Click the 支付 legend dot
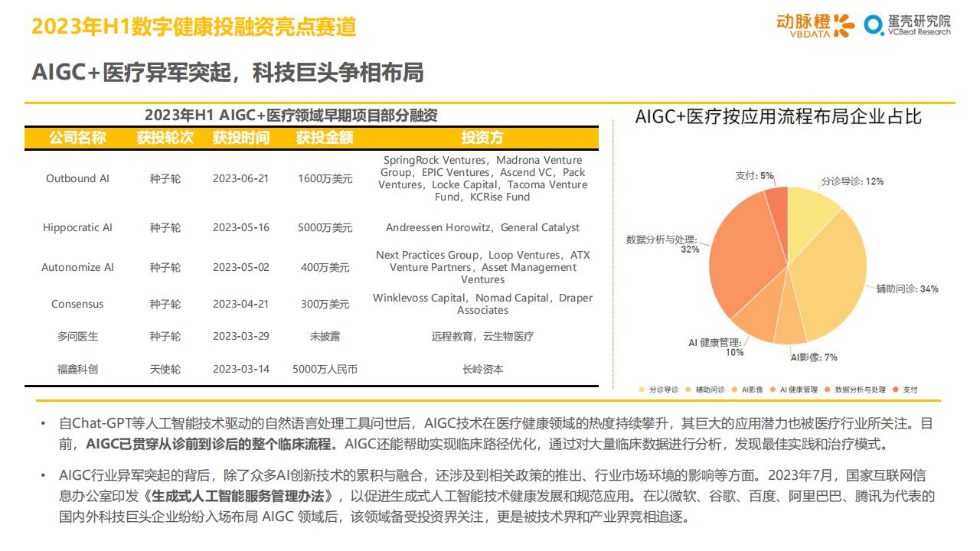This screenshot has height=551, width=980. (896, 390)
